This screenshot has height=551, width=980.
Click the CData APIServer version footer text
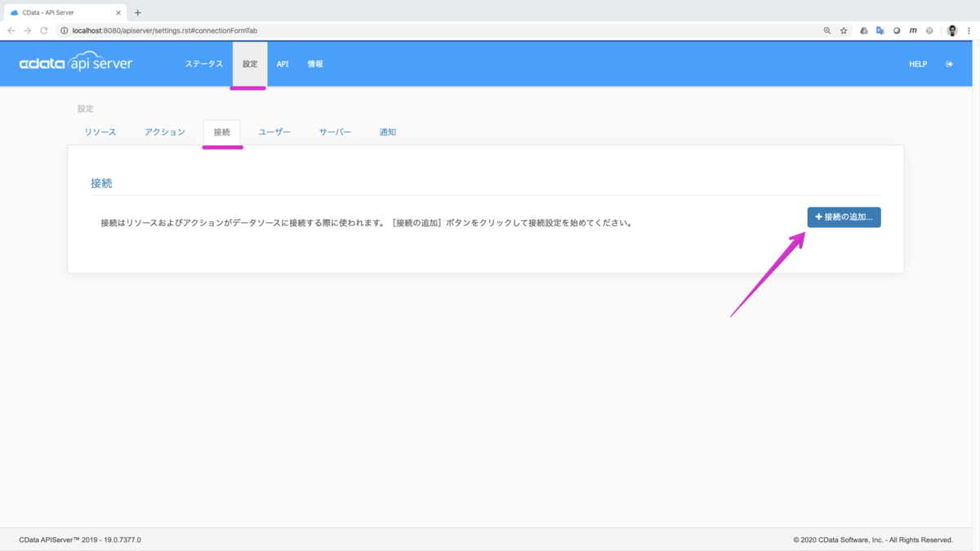point(80,540)
